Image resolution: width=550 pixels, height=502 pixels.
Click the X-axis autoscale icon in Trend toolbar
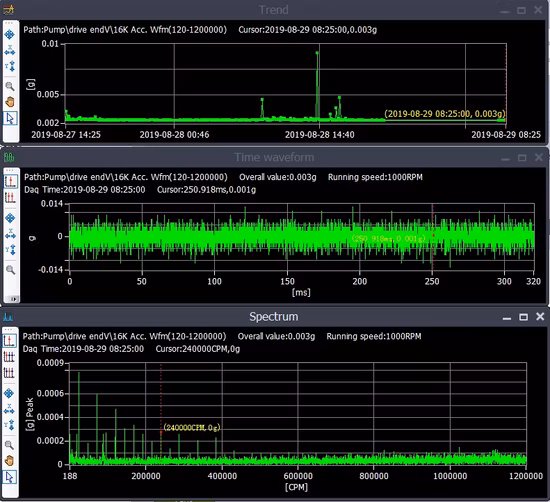click(9, 50)
